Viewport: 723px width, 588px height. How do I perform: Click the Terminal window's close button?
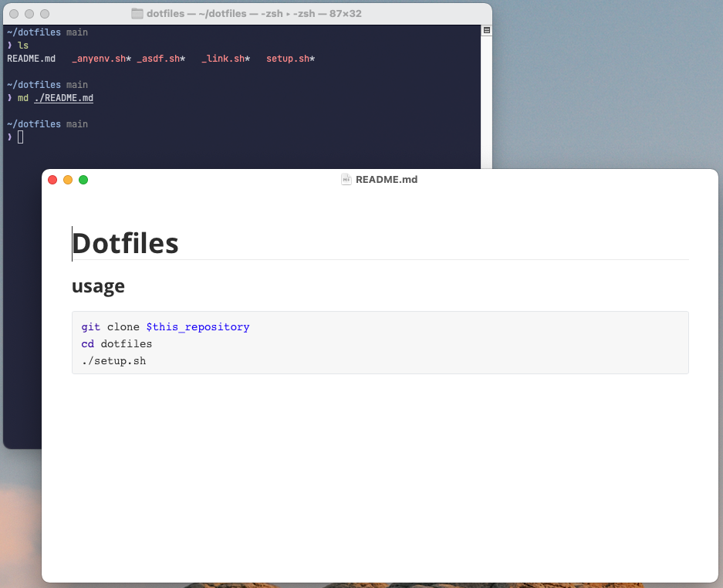click(x=14, y=14)
